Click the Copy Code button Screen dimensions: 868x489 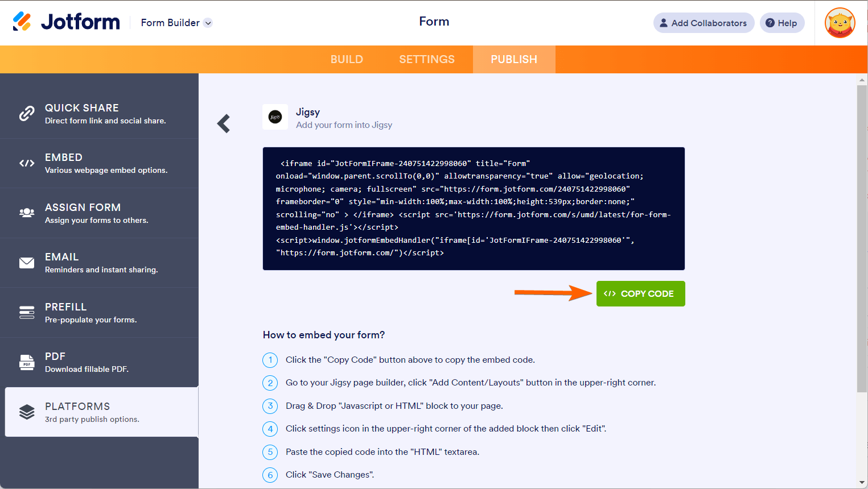pyautogui.click(x=640, y=293)
